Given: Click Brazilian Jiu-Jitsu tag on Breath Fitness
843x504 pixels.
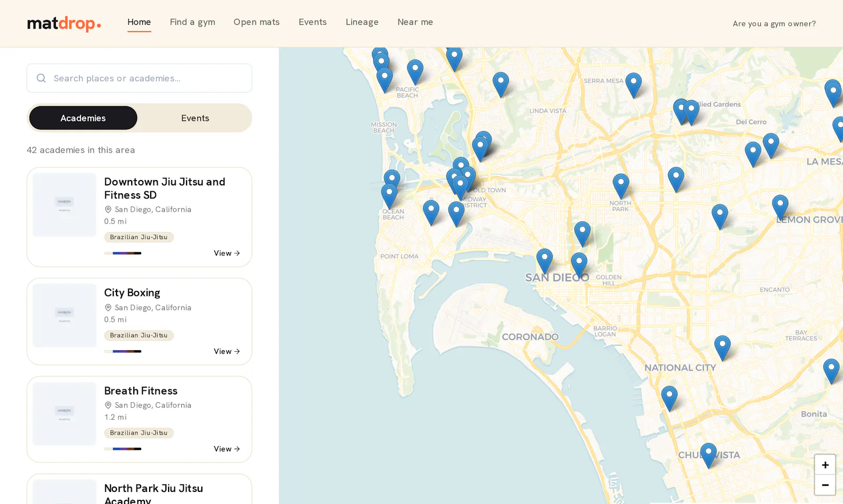Looking at the screenshot, I should tap(139, 433).
